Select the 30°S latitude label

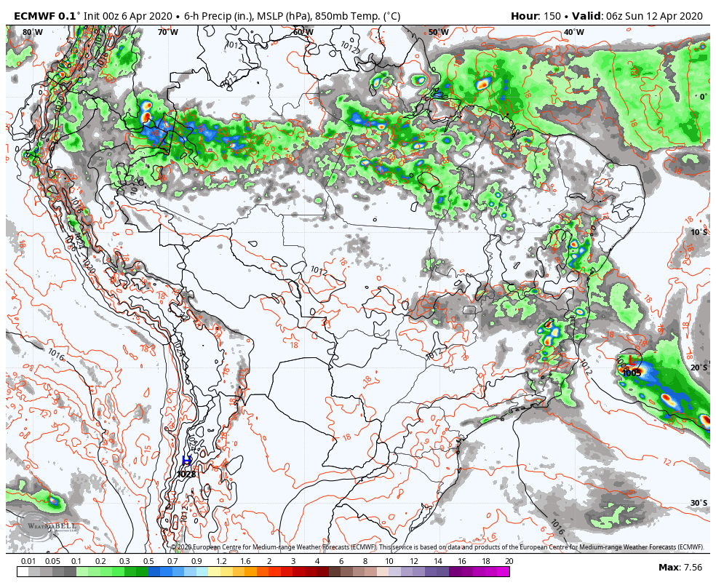pyautogui.click(x=699, y=503)
